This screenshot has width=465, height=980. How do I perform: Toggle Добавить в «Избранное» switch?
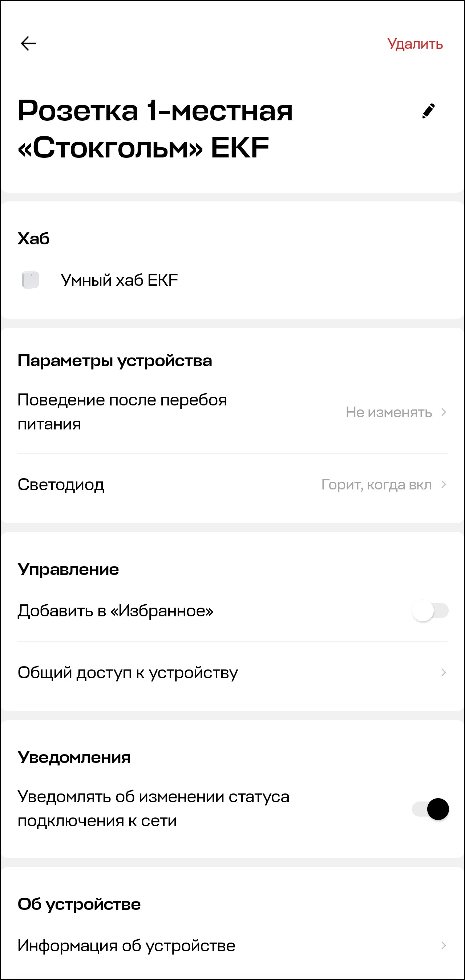(x=430, y=611)
